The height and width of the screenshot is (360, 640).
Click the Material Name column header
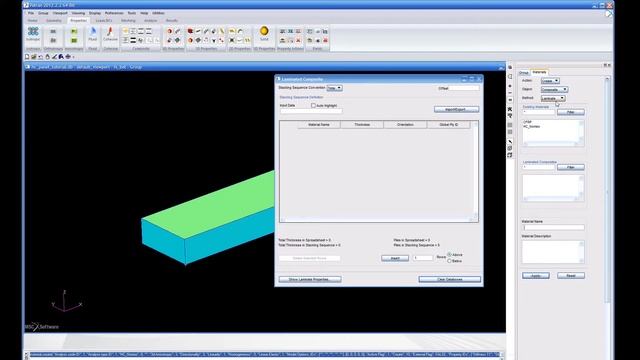coord(319,124)
